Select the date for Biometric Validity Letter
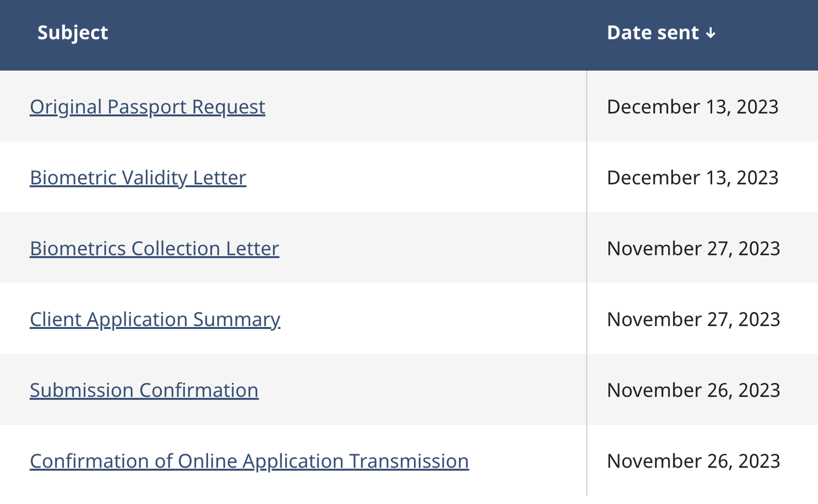The width and height of the screenshot is (818, 504). coord(692,178)
